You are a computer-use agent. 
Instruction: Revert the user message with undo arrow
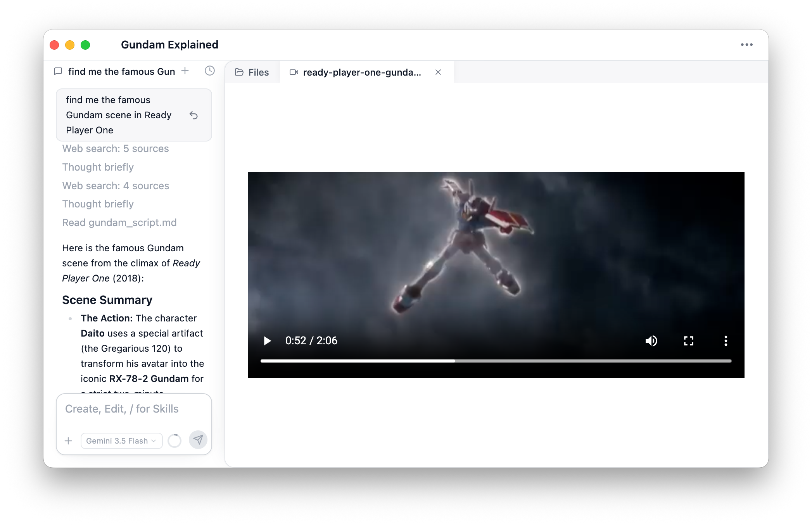(x=193, y=115)
